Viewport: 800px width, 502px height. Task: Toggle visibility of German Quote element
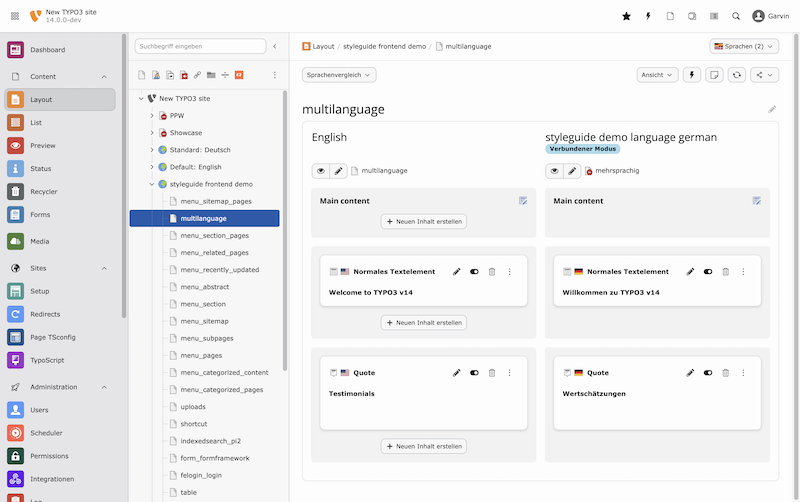[708, 372]
